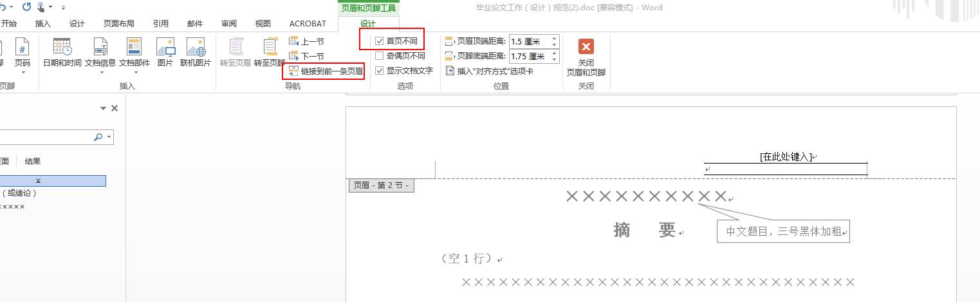Image resolution: width=980 pixels, height=302 pixels.
Task: Uncheck the 首页不同 checkbox
Action: (380, 41)
